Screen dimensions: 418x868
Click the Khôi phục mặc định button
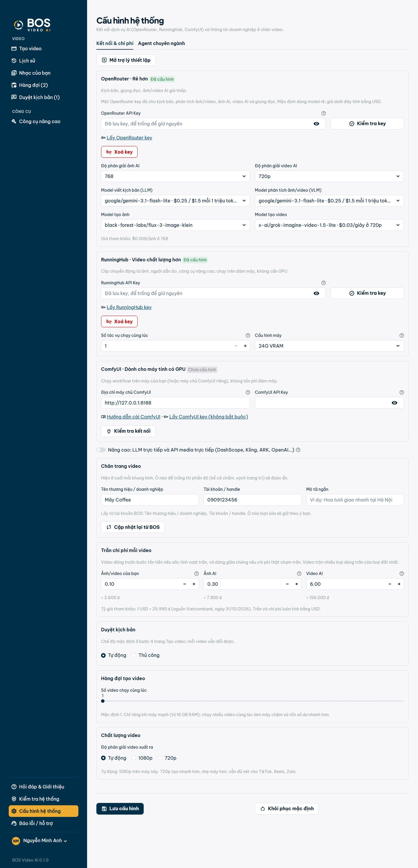click(x=287, y=809)
